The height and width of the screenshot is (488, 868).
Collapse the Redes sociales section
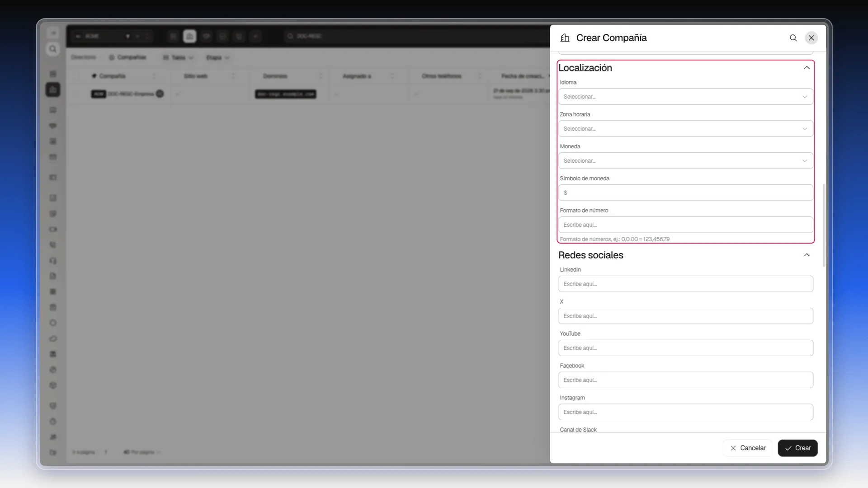[807, 255]
